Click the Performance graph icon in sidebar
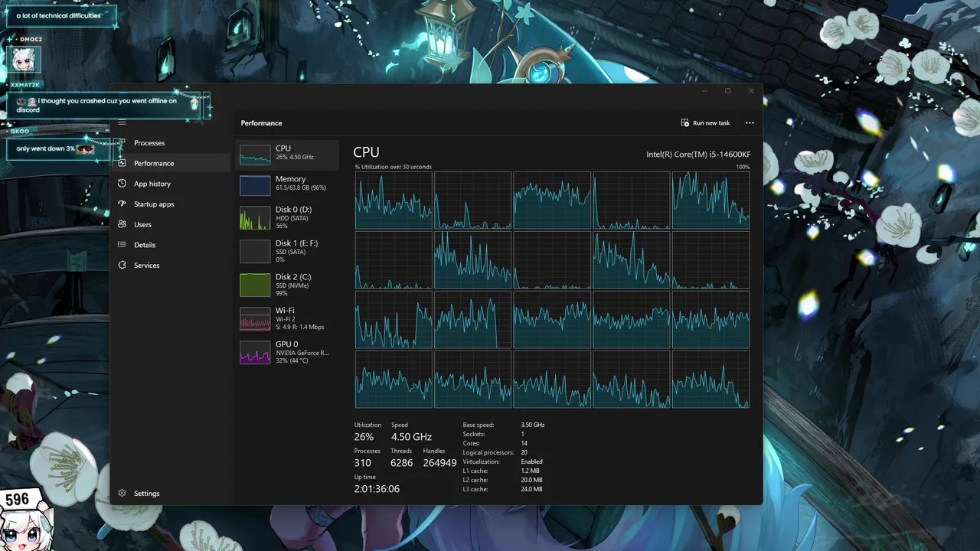 tap(122, 163)
